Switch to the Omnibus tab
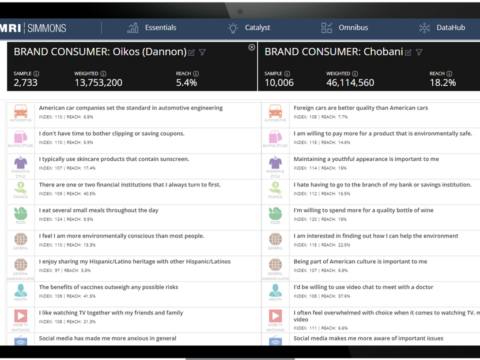The height and width of the screenshot is (360, 480). (x=344, y=28)
